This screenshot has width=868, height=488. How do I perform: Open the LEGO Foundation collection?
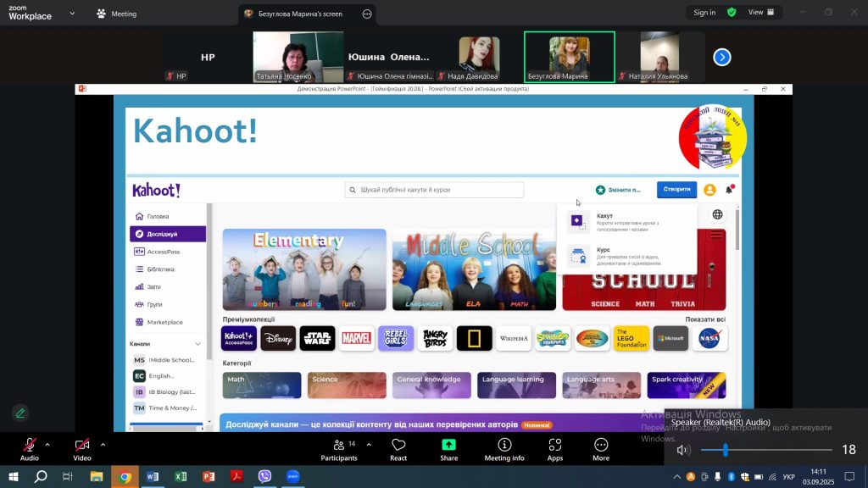pyautogui.click(x=632, y=338)
